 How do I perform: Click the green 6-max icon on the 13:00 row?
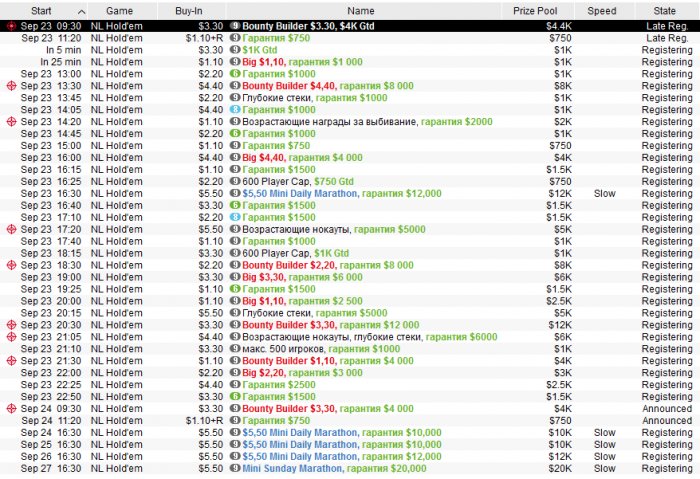tap(235, 74)
